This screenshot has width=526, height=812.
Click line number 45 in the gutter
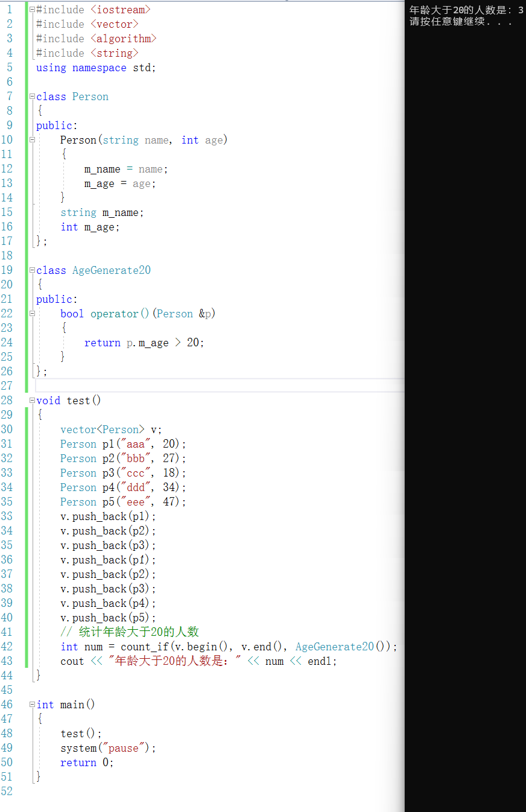coord(7,690)
